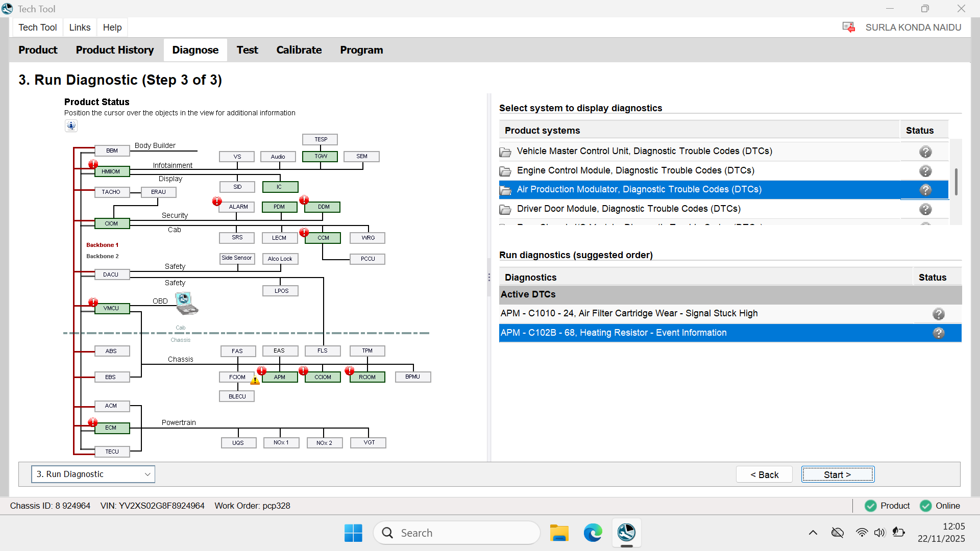Select the VMCU control unit box
Screen dimensions: 980x551
(112, 309)
